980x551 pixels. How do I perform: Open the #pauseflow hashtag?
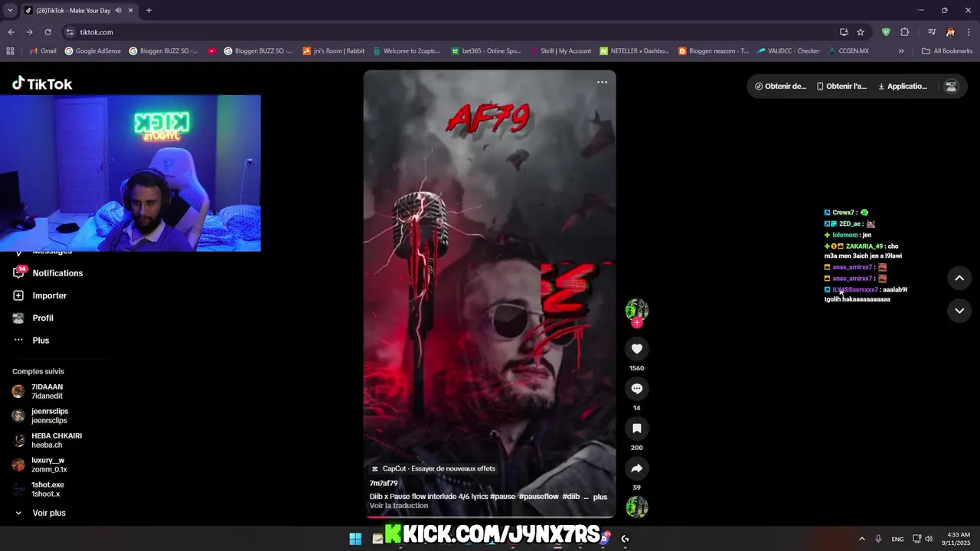click(x=538, y=497)
